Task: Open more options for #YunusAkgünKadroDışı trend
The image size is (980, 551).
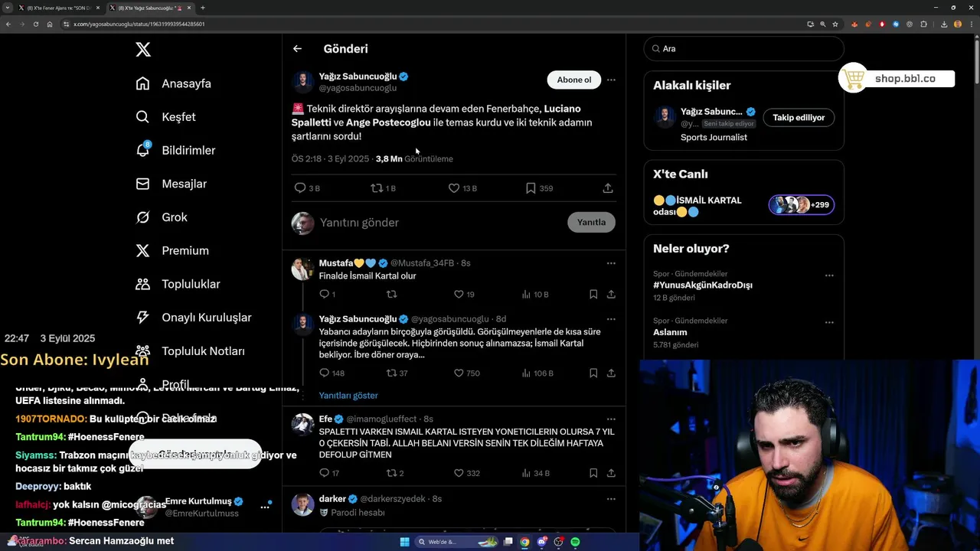Action: click(x=829, y=275)
